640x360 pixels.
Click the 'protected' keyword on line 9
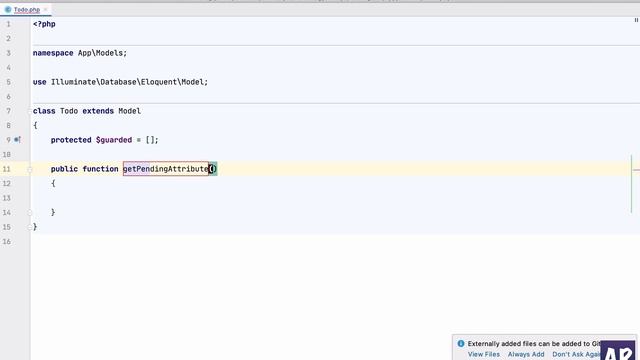pyautogui.click(x=71, y=140)
